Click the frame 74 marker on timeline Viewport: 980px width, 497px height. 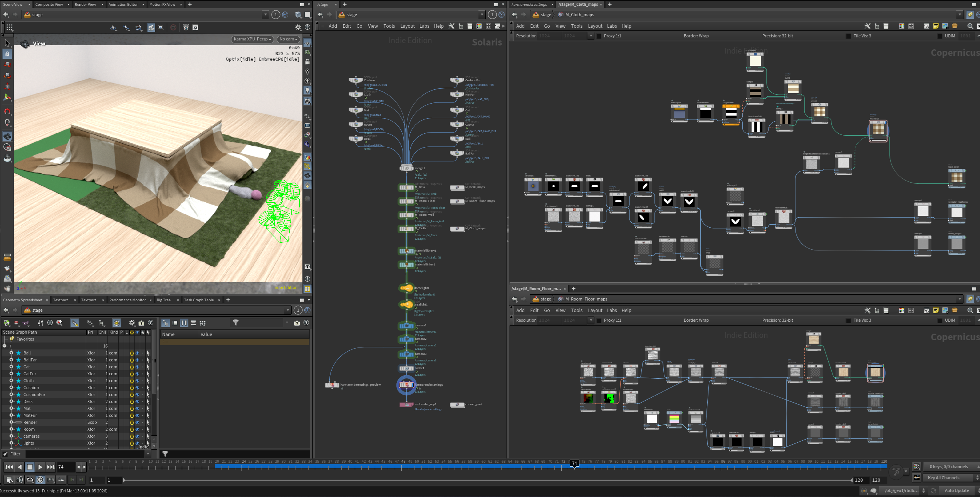[574, 463]
